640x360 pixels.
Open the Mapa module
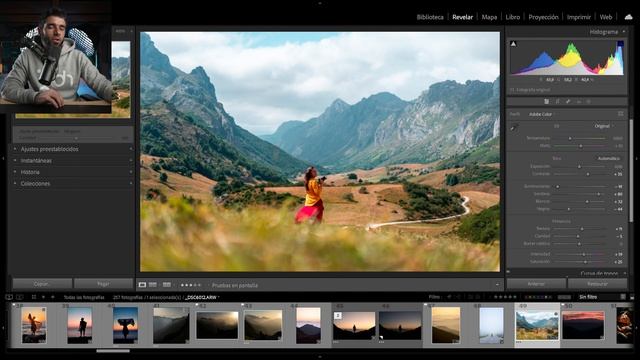[489, 17]
